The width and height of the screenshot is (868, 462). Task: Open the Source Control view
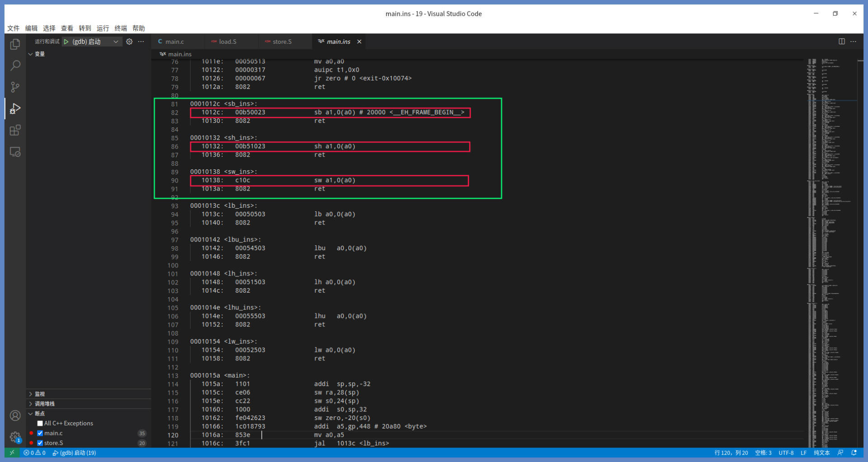click(15, 87)
